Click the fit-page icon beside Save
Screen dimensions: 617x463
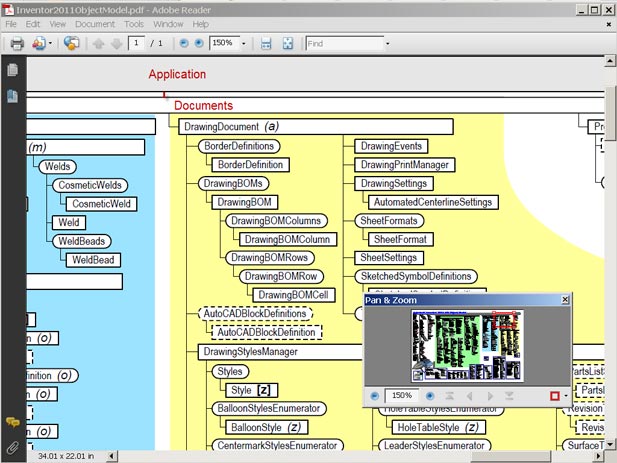click(x=288, y=44)
